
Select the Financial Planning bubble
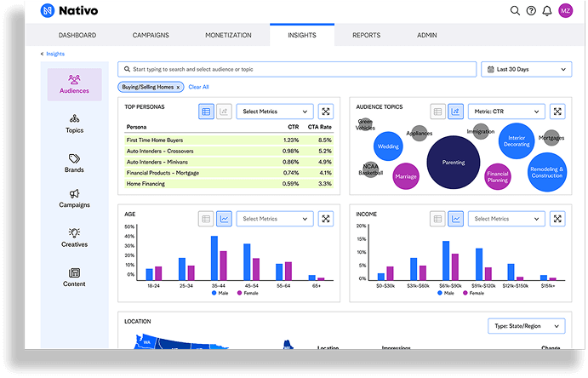tap(498, 176)
